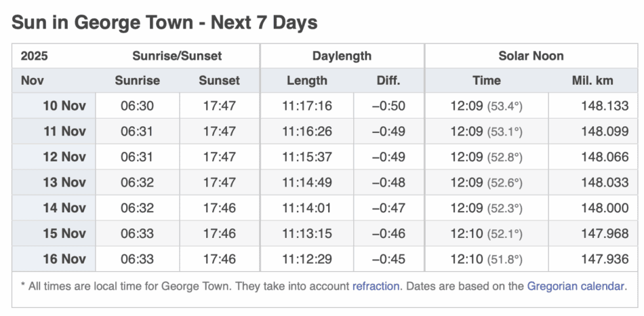Viewport: 644px width, 316px height.
Task: Click the Daylength group header
Action: 342,56
